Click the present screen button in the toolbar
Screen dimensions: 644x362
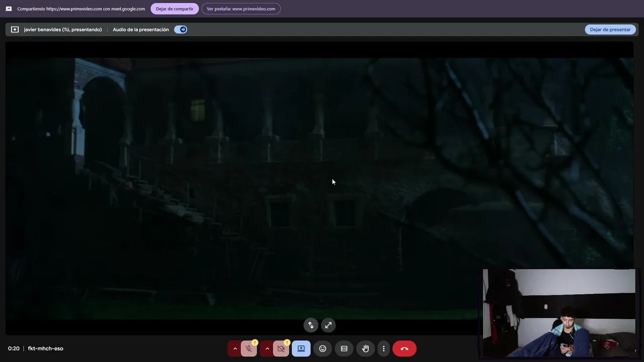(x=301, y=348)
